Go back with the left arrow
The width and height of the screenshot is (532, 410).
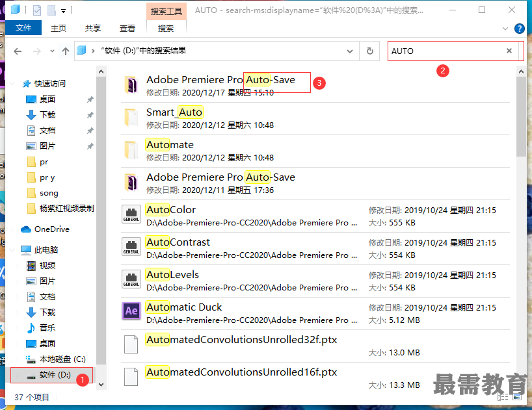(x=18, y=51)
